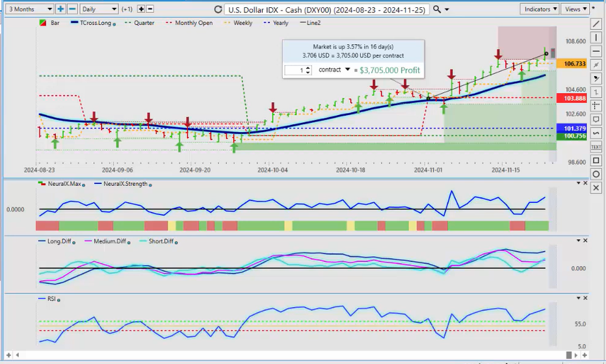Screen dimensions: 606x364
Task: Select the circle shape drawing tool
Action: 596,174
